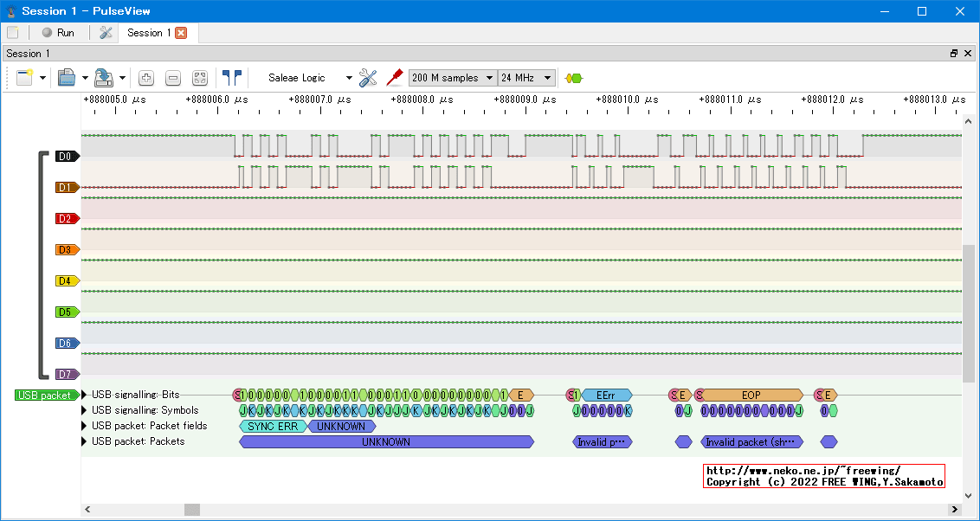980x521 pixels.
Task: Expand USB signalling: Bits row
Action: 85,395
